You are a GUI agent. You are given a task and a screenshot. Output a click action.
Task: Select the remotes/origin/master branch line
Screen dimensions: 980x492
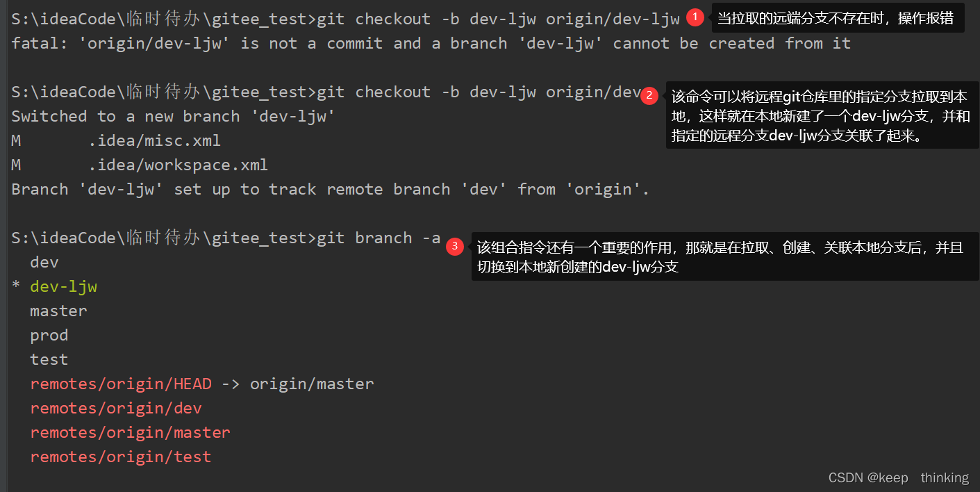click(x=130, y=433)
